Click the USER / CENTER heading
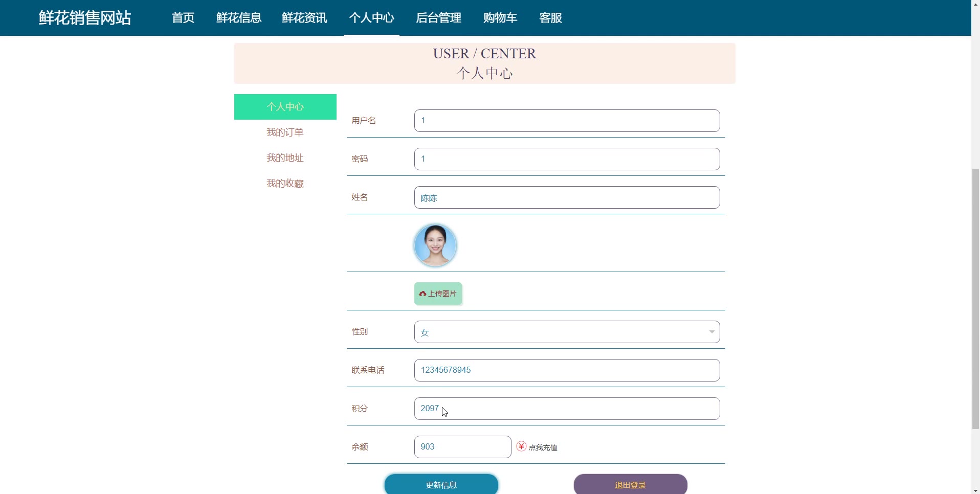This screenshot has width=980, height=494. click(x=484, y=54)
